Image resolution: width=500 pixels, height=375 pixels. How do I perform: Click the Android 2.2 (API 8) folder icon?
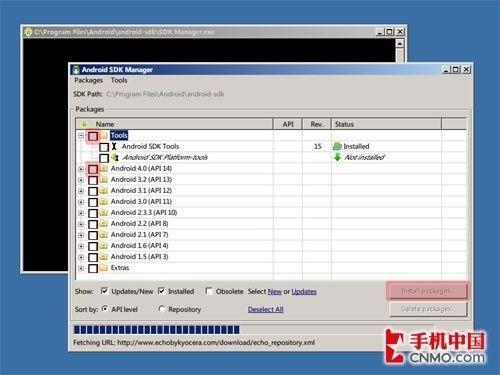(104, 224)
